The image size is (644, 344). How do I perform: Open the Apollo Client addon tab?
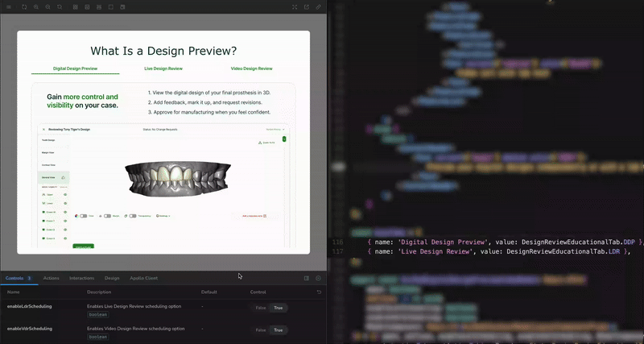click(143, 278)
